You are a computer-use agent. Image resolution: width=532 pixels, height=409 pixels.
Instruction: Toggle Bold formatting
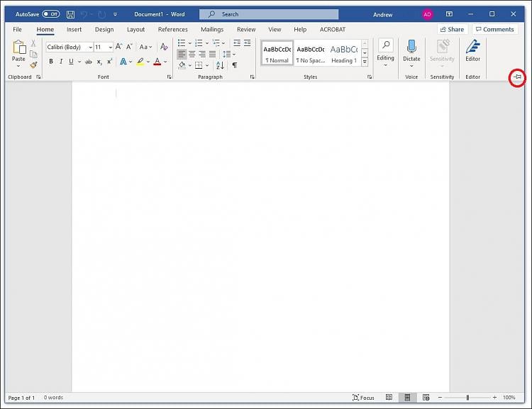51,62
